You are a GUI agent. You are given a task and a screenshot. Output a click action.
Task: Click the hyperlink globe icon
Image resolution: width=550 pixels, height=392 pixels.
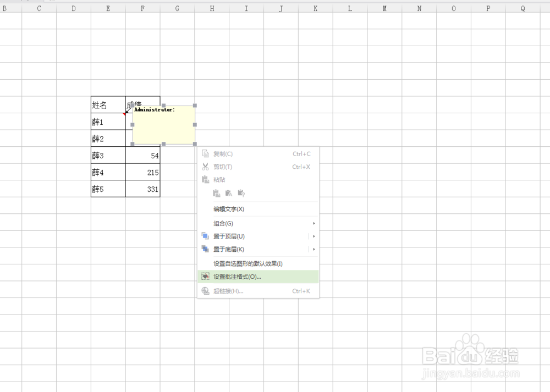pos(205,291)
